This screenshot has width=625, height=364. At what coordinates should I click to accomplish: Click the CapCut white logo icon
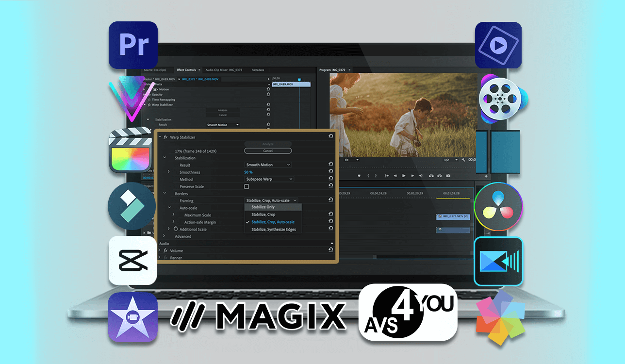[132, 260]
